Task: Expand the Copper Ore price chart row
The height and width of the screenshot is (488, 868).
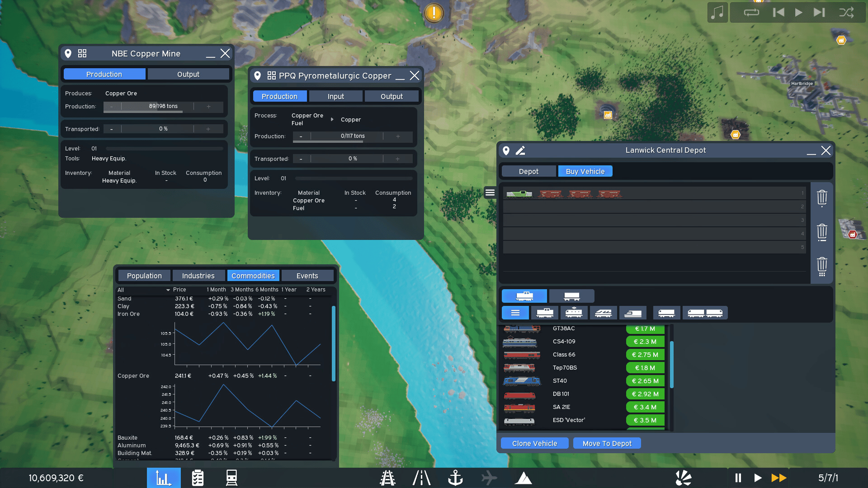Action: coord(133,376)
